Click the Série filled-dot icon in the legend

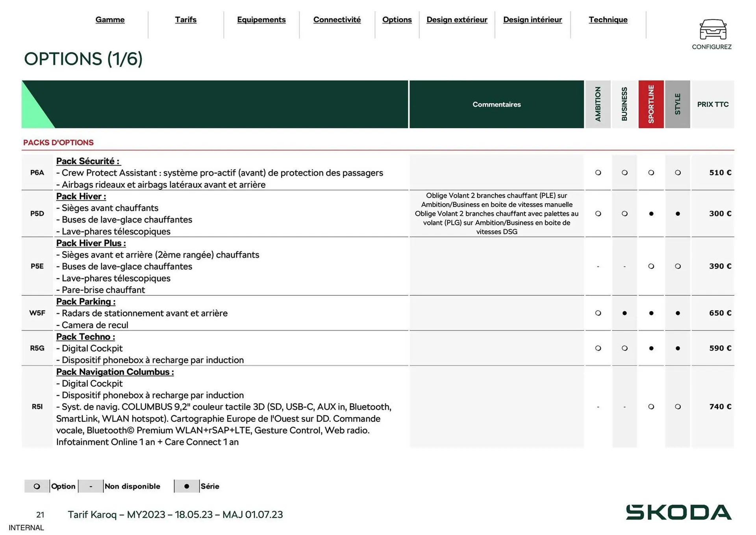click(x=186, y=486)
